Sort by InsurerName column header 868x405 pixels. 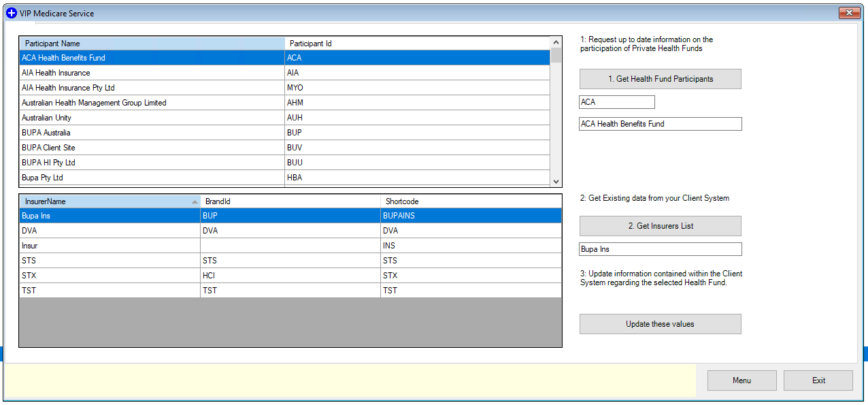coord(110,201)
